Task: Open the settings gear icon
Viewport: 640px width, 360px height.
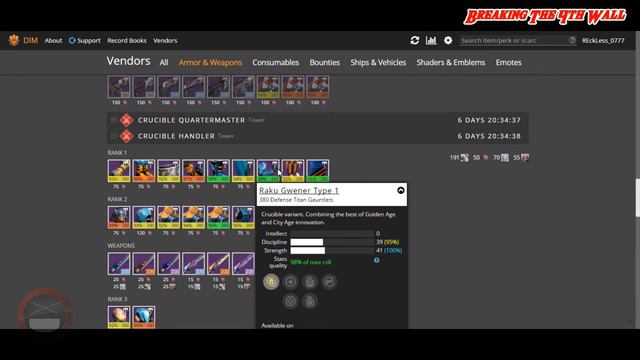Action: pyautogui.click(x=448, y=40)
